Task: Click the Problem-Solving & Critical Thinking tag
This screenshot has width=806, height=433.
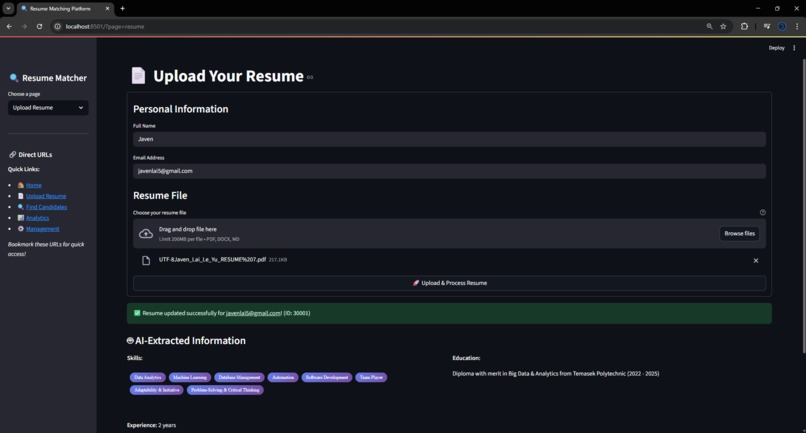Action: (x=225, y=390)
